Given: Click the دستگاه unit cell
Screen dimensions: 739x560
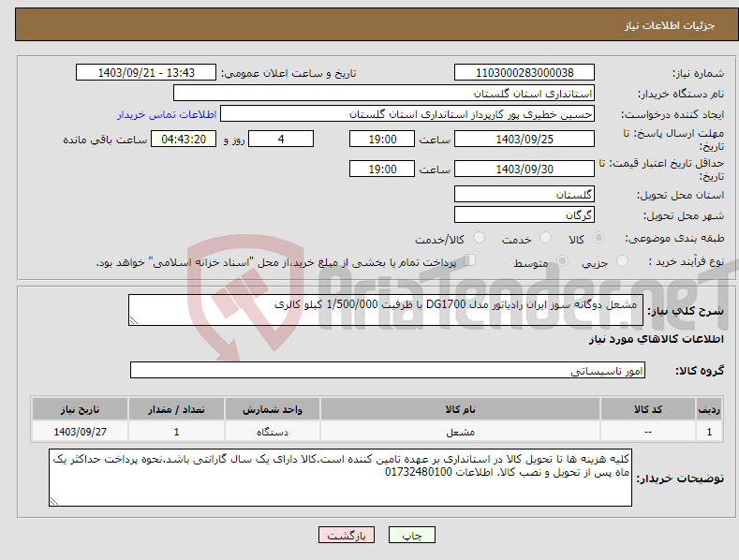Looking at the screenshot, I should (273, 432).
